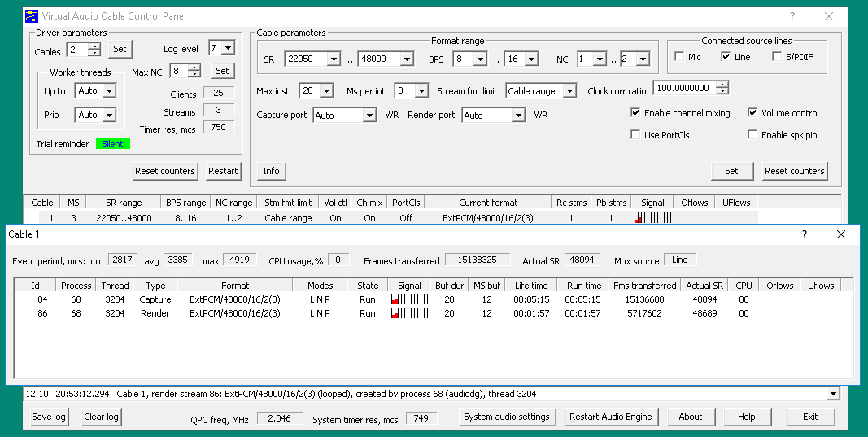The width and height of the screenshot is (868, 437).
Task: Open the maximum NC dropdown showing 2
Action: (x=643, y=59)
